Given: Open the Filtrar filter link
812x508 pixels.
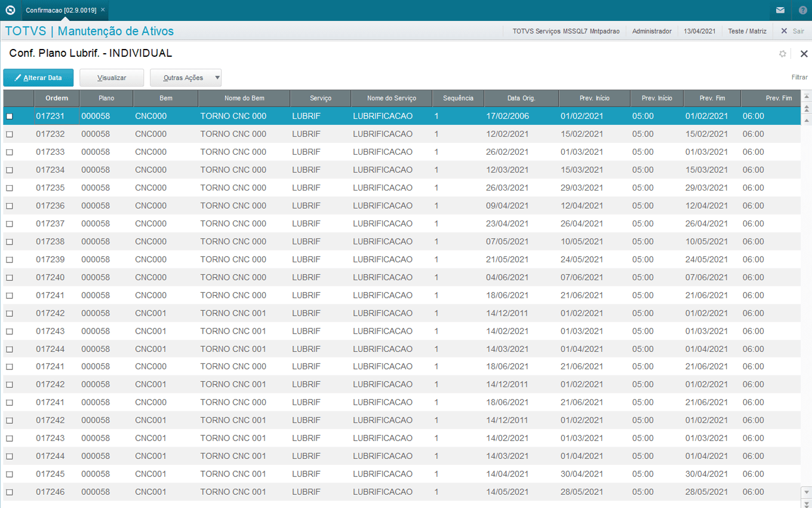Looking at the screenshot, I should (799, 77).
